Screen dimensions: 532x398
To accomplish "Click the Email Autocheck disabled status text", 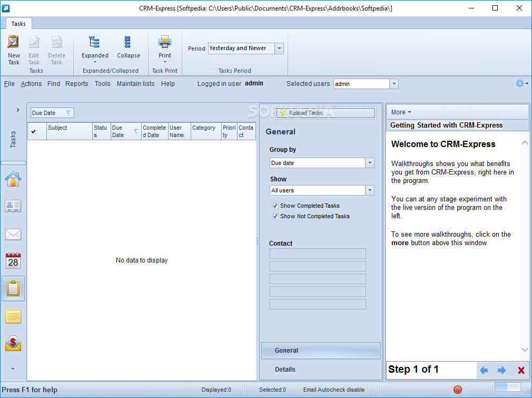I will pyautogui.click(x=334, y=390).
